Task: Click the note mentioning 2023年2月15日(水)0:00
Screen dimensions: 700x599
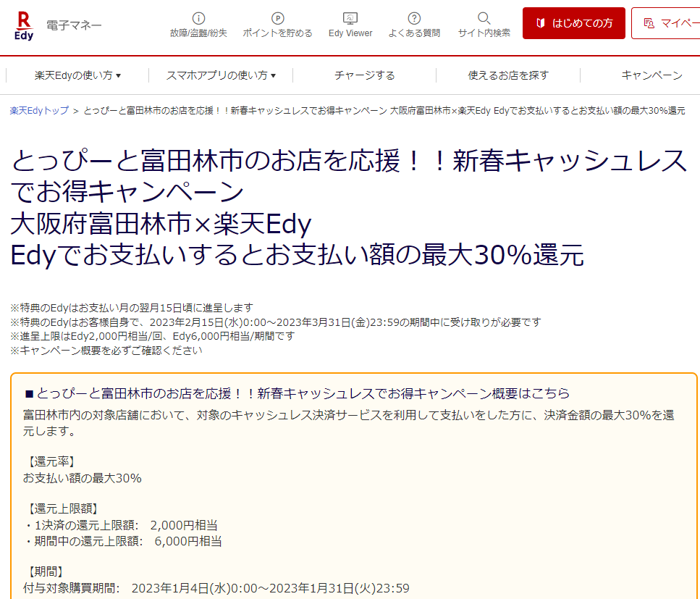Action: (276, 322)
